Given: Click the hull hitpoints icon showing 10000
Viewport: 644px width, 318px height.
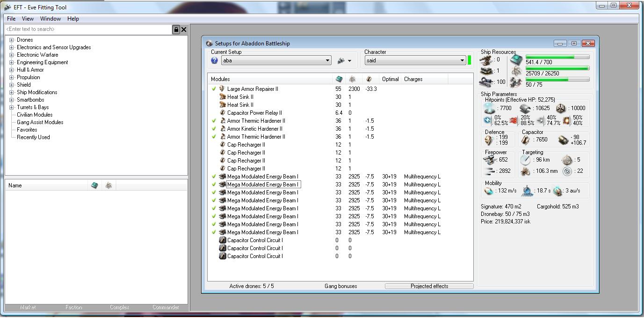Looking at the screenshot, I should pos(561,108).
